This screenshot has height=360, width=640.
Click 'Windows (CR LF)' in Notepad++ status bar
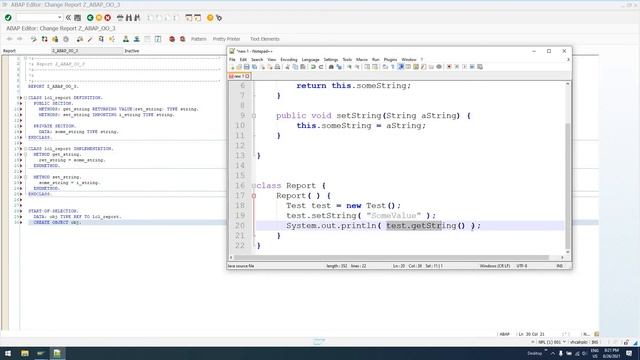[495, 266]
